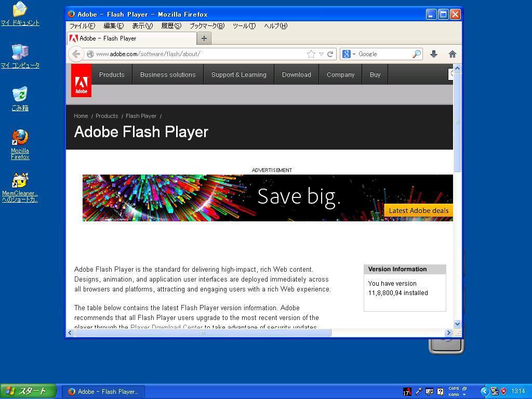Click the Latest Adobe deals button
Image resolution: width=532 pixels, height=399 pixels.
pyautogui.click(x=418, y=210)
